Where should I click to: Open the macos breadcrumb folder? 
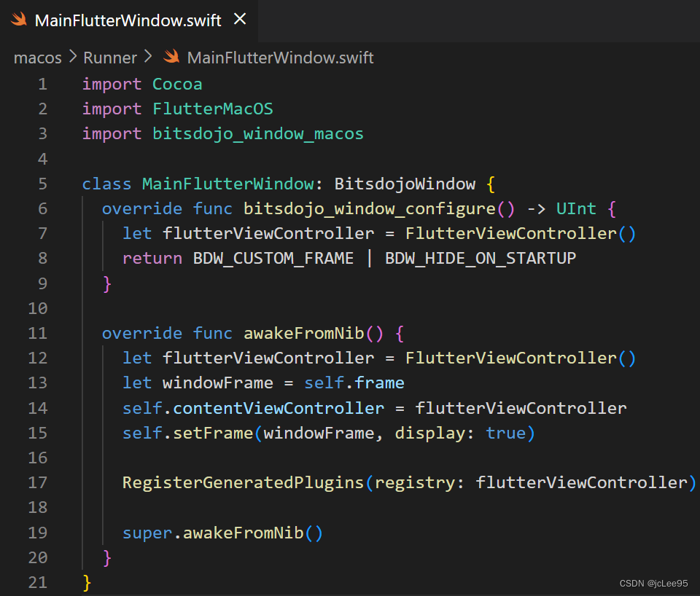(37, 57)
